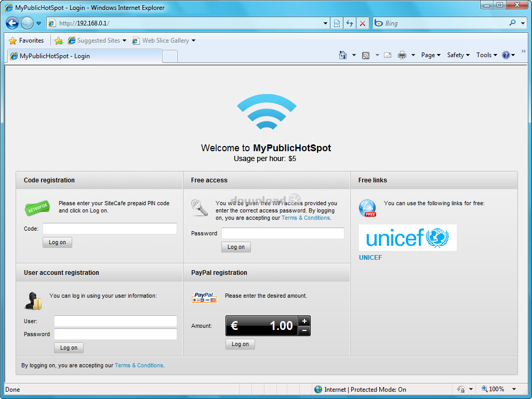The height and width of the screenshot is (399, 532).
Task: Toggle the Compatibility View icon
Action: pos(337,23)
